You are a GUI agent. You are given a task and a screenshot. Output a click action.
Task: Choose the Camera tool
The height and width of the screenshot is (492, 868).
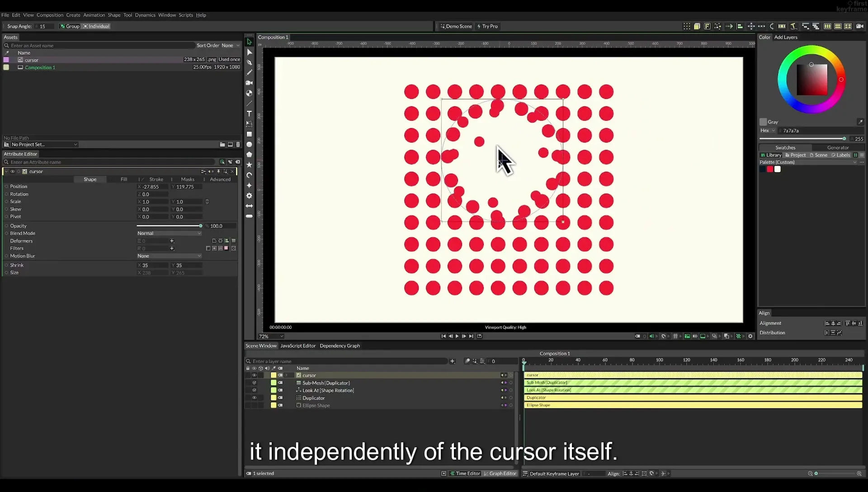click(x=249, y=83)
